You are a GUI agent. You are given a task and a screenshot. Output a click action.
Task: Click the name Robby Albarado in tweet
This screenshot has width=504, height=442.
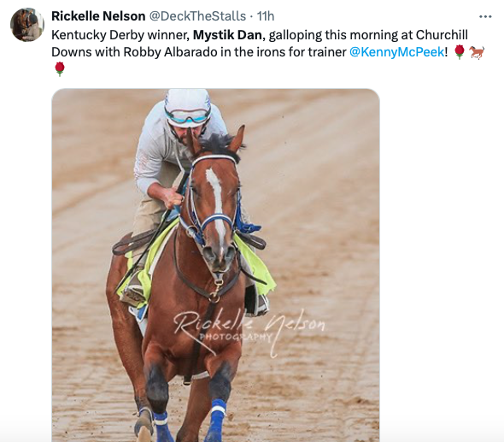coord(170,52)
